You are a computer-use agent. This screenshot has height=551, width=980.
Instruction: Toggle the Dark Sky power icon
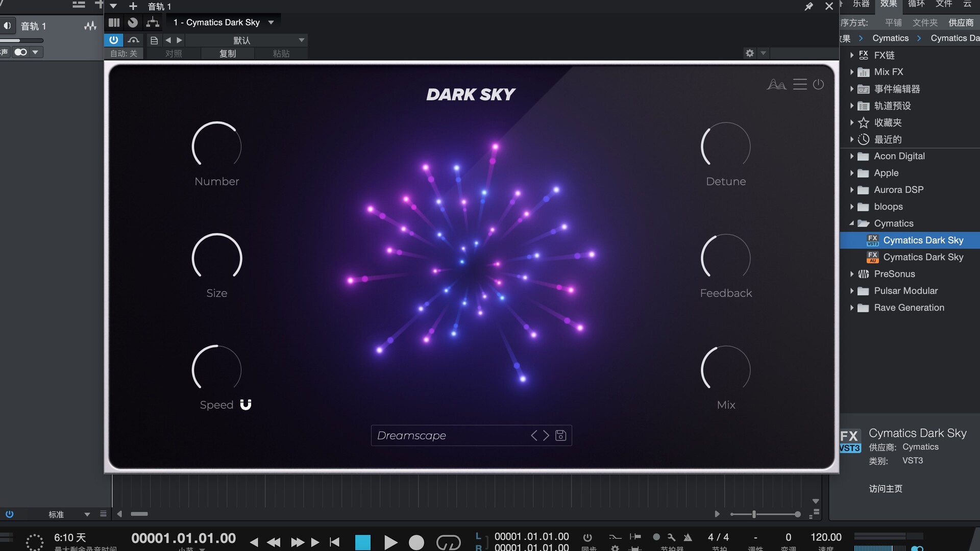818,84
